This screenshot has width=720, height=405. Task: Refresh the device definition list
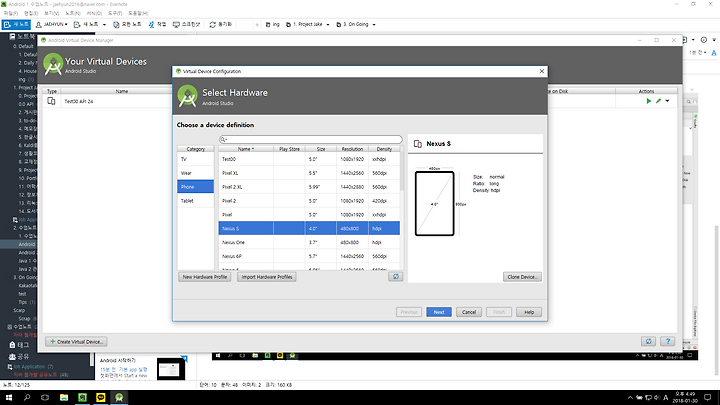395,276
